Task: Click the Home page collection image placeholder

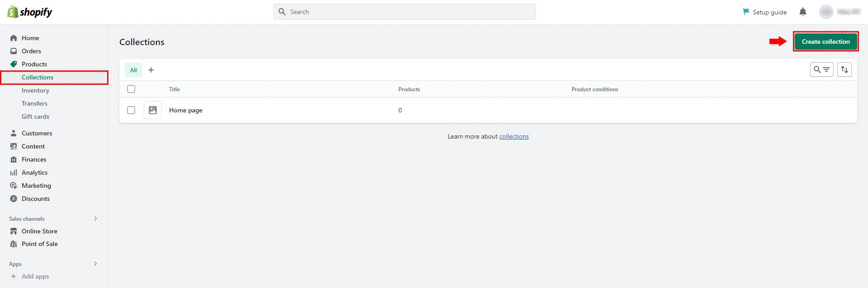Action: (153, 110)
